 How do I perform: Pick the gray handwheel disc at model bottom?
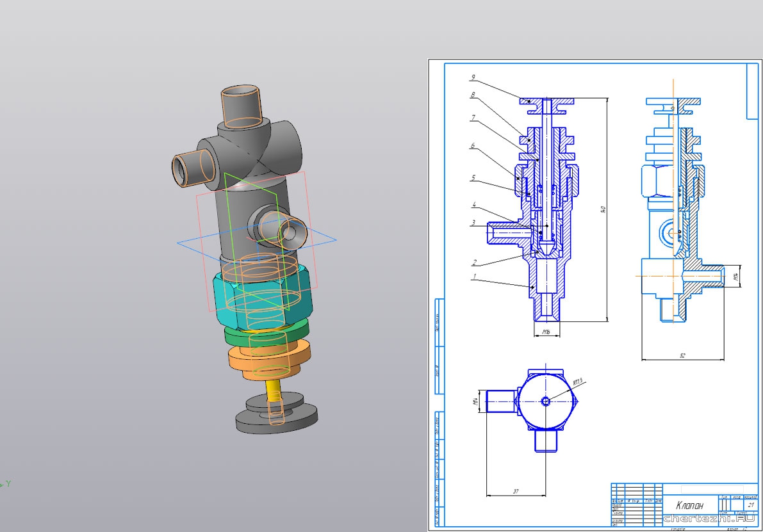[277, 419]
